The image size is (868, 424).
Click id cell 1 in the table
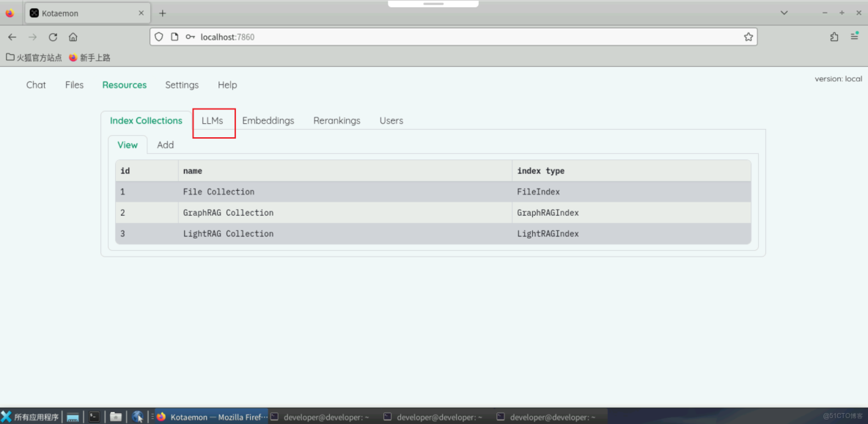[147, 191]
